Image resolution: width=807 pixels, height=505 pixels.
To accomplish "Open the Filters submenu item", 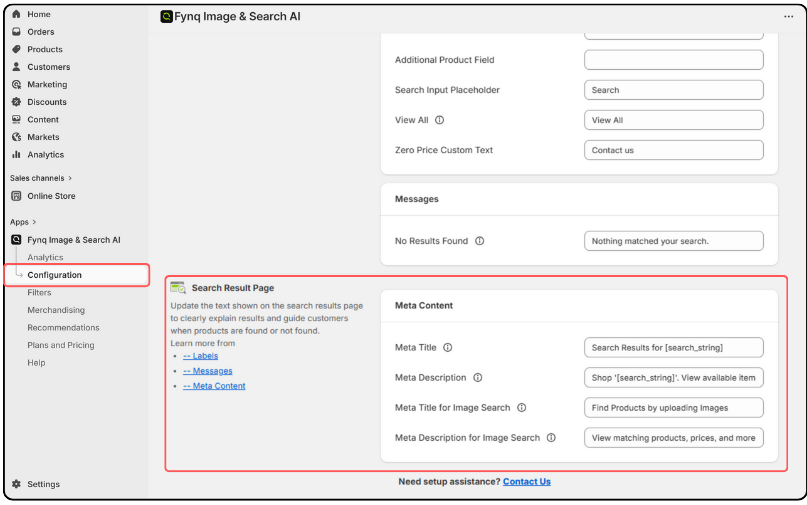I will 39,292.
